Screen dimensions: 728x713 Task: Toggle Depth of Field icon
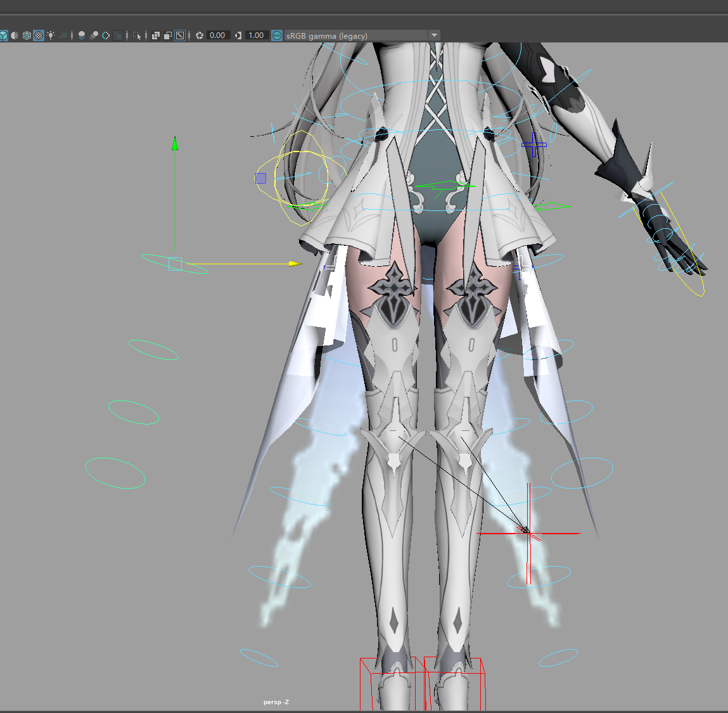(118, 35)
